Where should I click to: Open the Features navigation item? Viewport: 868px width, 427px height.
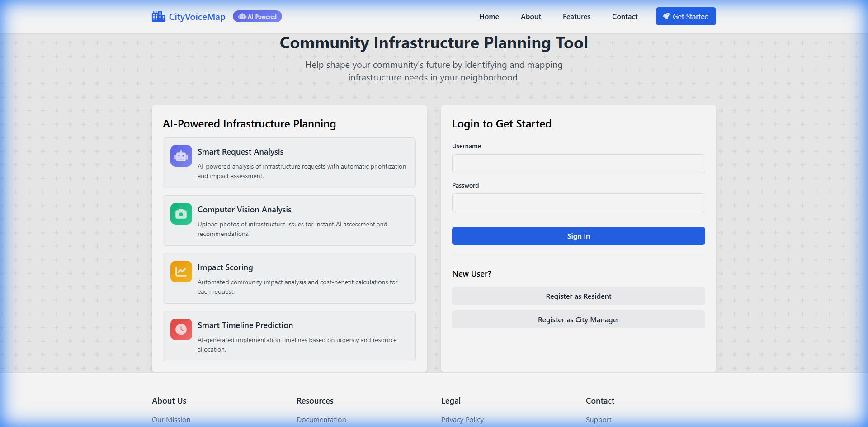[576, 17]
